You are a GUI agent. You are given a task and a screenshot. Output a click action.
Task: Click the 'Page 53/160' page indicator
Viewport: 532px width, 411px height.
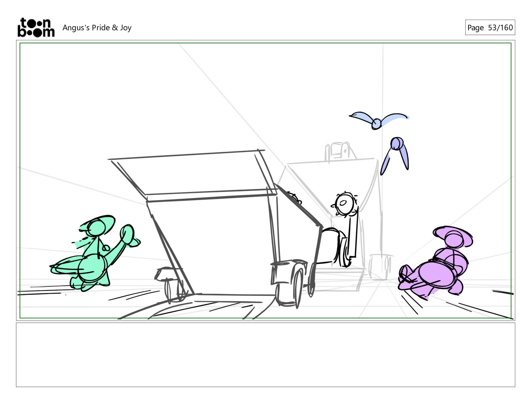click(490, 27)
